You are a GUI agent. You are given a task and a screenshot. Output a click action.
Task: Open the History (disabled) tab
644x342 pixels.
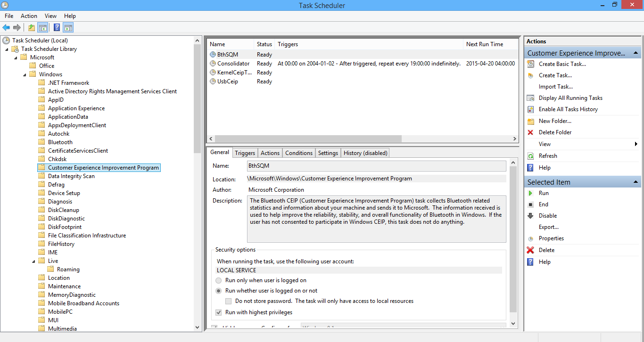(365, 153)
